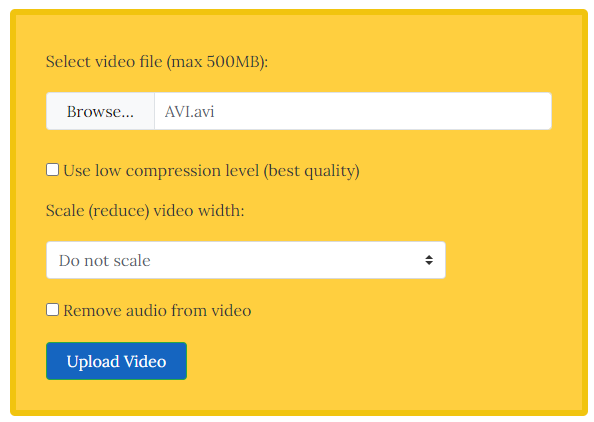Click 'best quality' in the compression option label

click(311, 171)
